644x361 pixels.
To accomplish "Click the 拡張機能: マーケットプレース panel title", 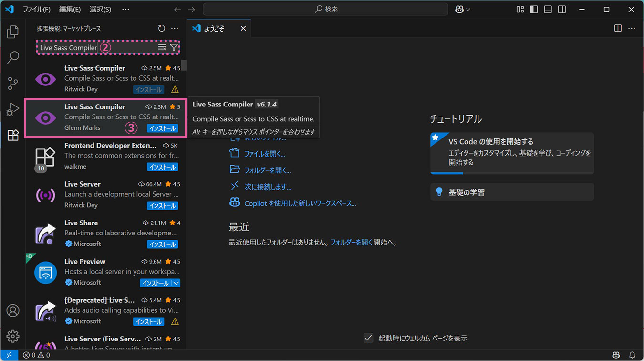I will click(x=69, y=29).
